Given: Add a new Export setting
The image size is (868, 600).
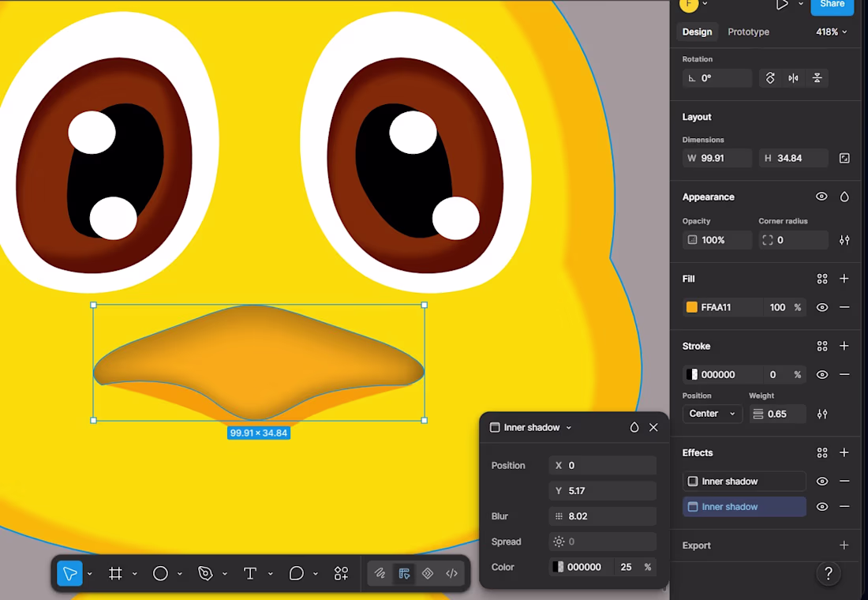Looking at the screenshot, I should 844,546.
